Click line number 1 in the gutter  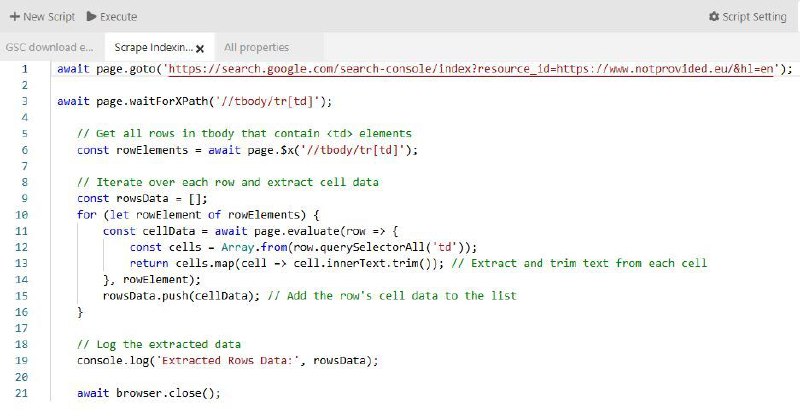(x=23, y=69)
